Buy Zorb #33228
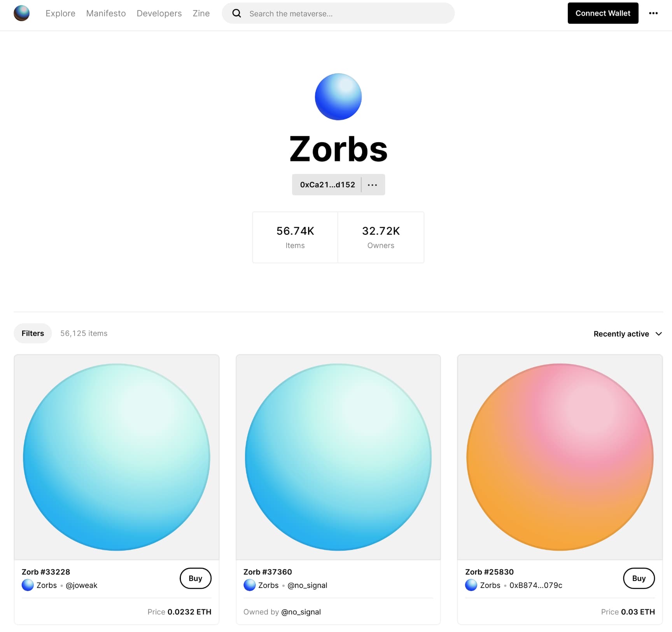The image size is (672, 632). pos(195,578)
